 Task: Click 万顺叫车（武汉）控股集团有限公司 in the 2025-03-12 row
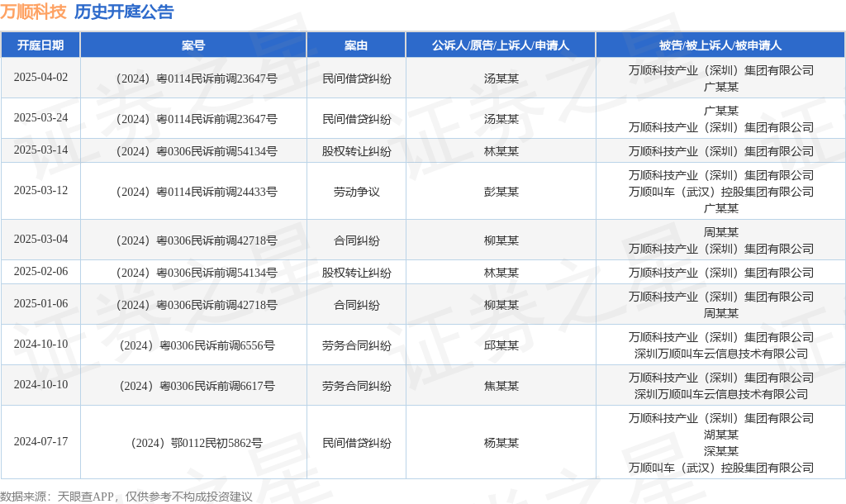(x=720, y=193)
